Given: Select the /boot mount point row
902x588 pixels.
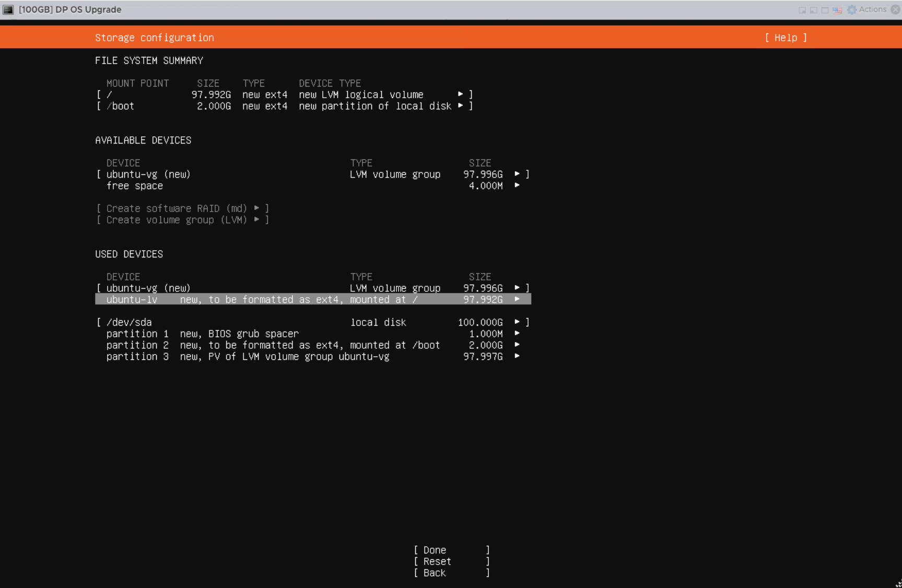Looking at the screenshot, I should (285, 106).
